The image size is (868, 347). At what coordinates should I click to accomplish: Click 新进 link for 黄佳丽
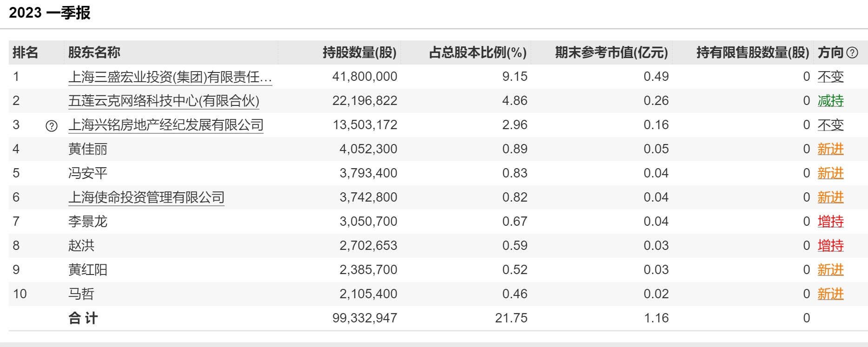pos(830,149)
